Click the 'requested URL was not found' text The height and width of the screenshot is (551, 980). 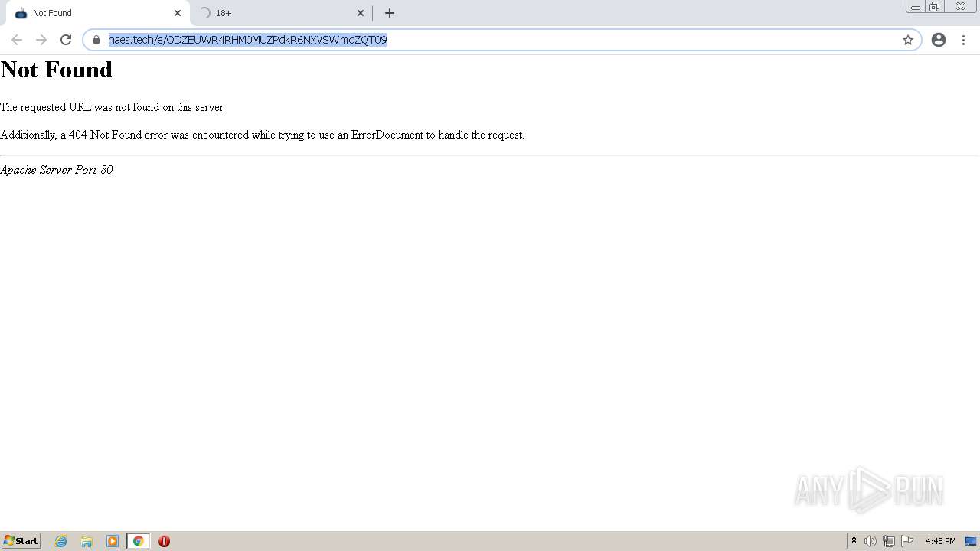[113, 107]
